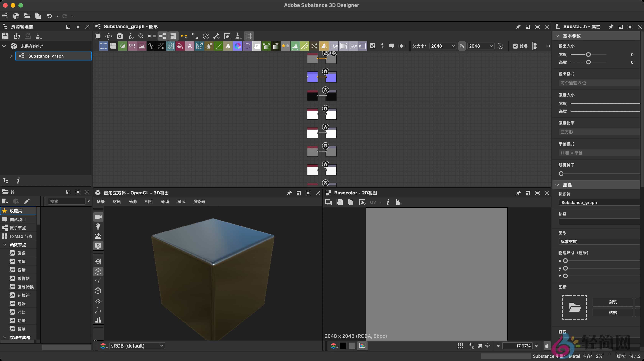Expand the Substance_graph package in resource manager
The width and height of the screenshot is (644, 361).
point(11,56)
